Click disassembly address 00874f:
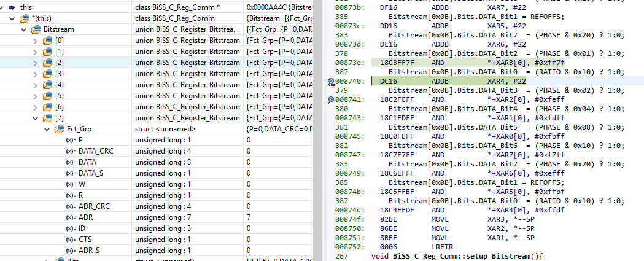Screen dimensions: 644x261 click(x=349, y=219)
